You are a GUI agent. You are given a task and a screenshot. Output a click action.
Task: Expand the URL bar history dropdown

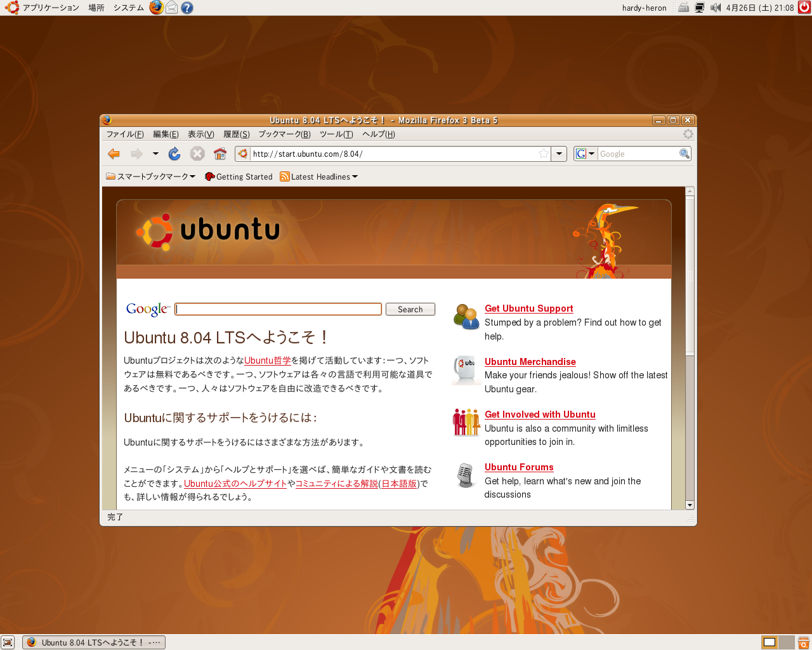click(x=559, y=154)
